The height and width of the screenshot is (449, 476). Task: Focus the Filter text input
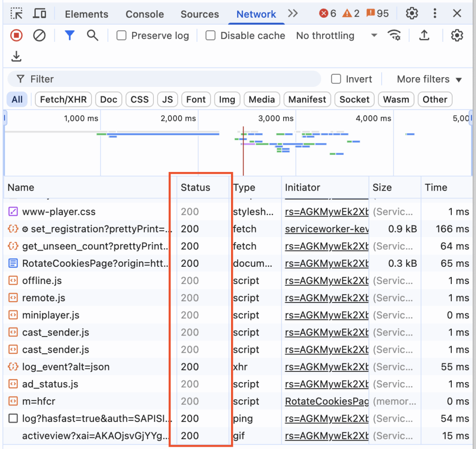[x=164, y=79]
